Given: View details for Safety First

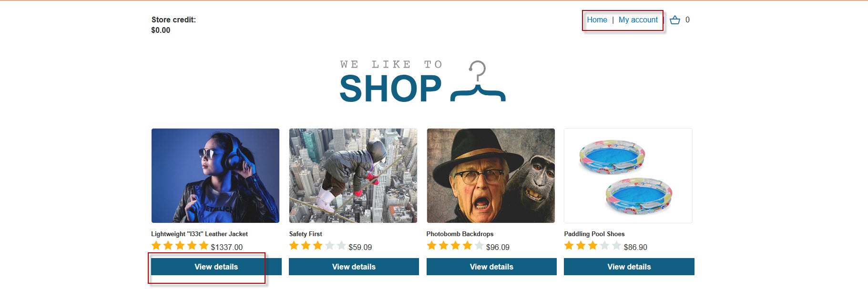Looking at the screenshot, I should click(354, 267).
